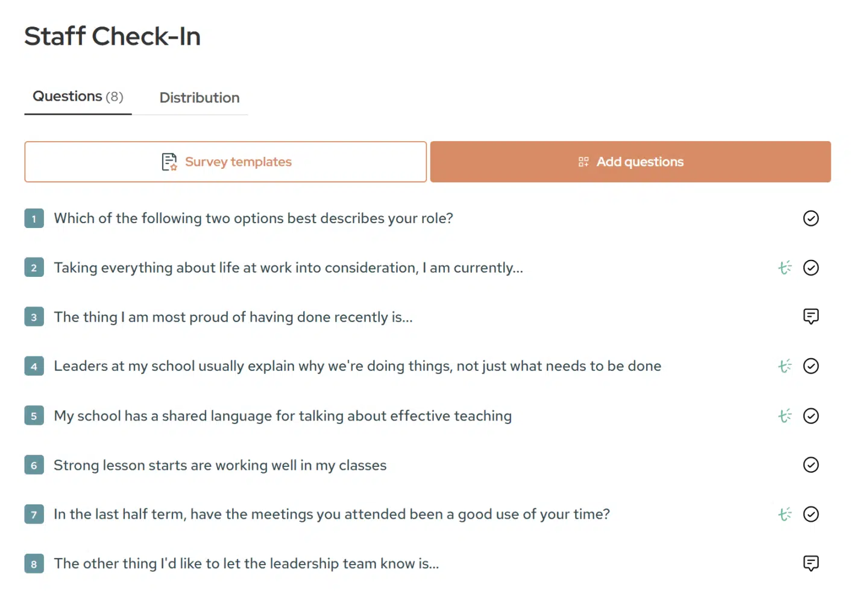Click the checkmark icon on question 2
868x608 pixels.
tap(811, 268)
